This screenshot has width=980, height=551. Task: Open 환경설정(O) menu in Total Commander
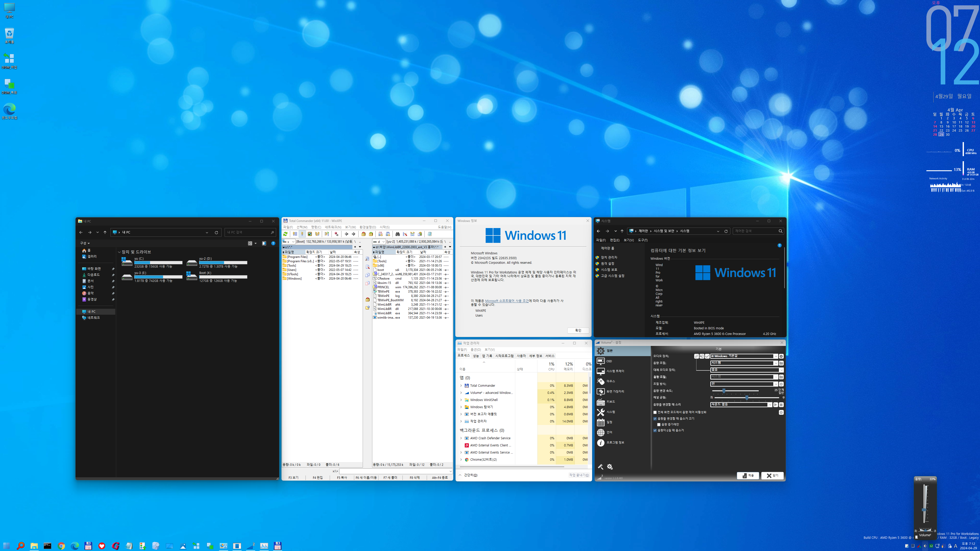tap(367, 227)
